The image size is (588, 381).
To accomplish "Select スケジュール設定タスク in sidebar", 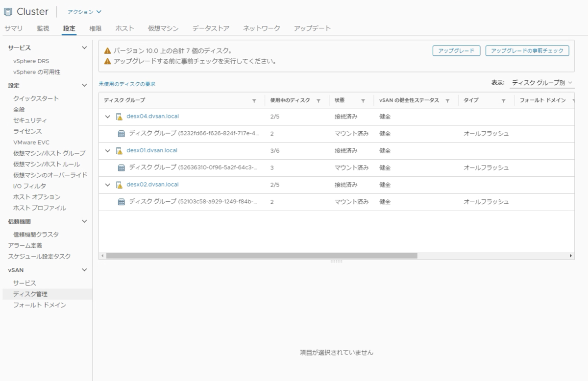I will 39,256.
